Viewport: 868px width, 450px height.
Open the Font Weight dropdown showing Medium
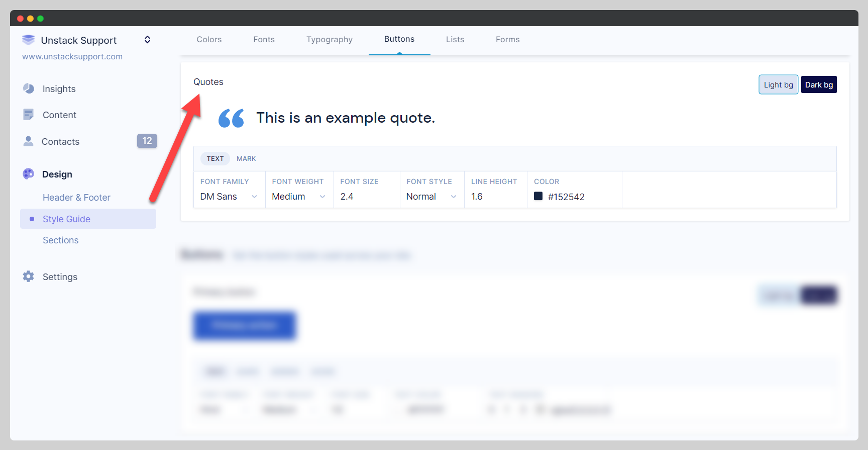pos(298,197)
